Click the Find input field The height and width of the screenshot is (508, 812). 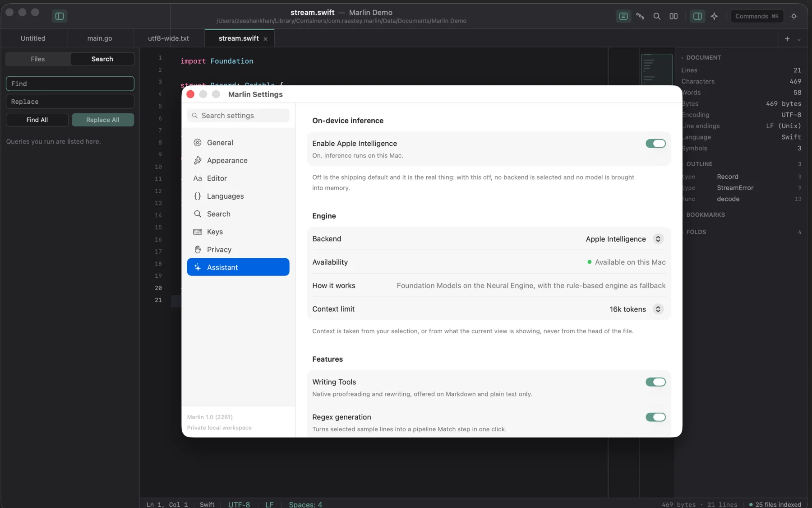click(70, 84)
